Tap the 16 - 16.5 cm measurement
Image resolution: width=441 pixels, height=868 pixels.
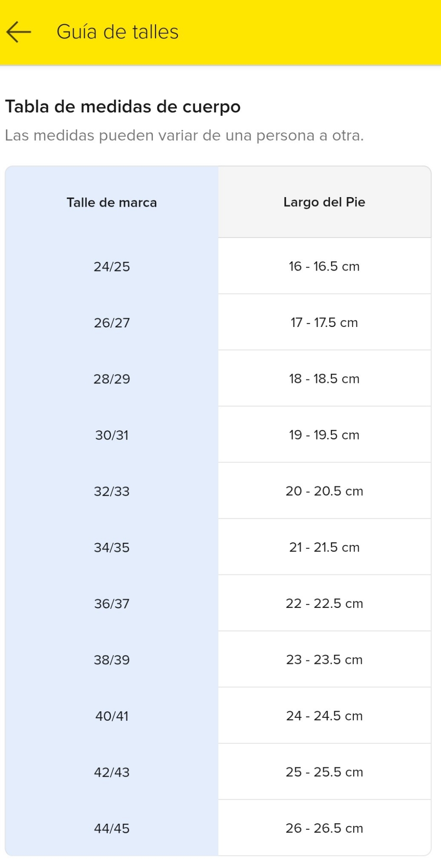pos(324,266)
